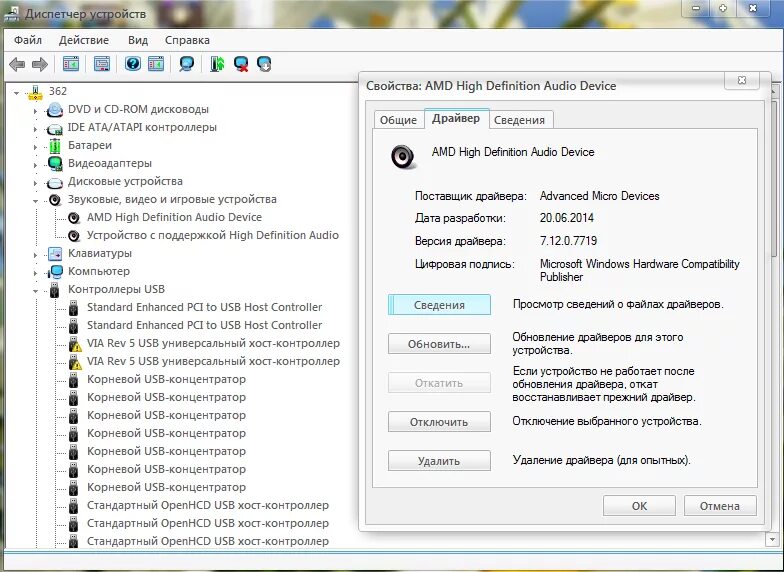The height and width of the screenshot is (572, 784).
Task: Click the Дисковые устройства category icon
Action: click(54, 182)
